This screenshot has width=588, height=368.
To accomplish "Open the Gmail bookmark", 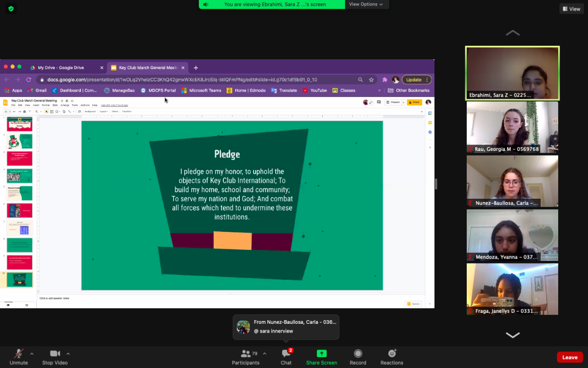I will tap(37, 91).
